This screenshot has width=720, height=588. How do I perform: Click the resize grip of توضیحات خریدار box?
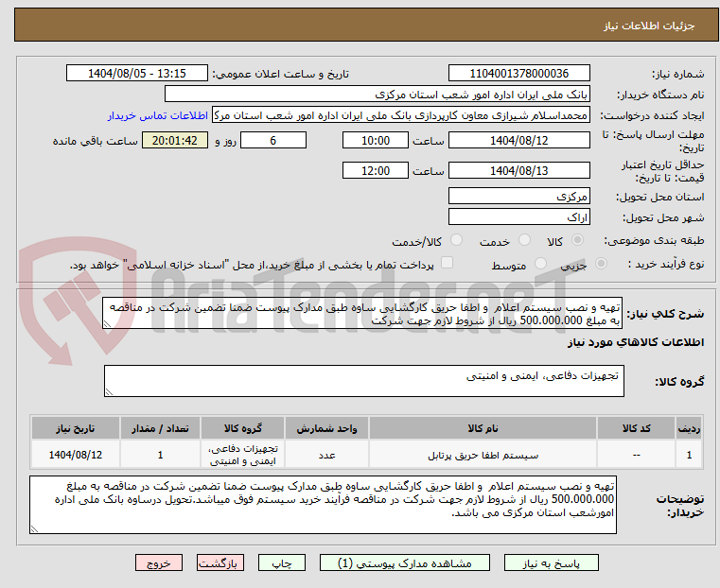(34, 529)
